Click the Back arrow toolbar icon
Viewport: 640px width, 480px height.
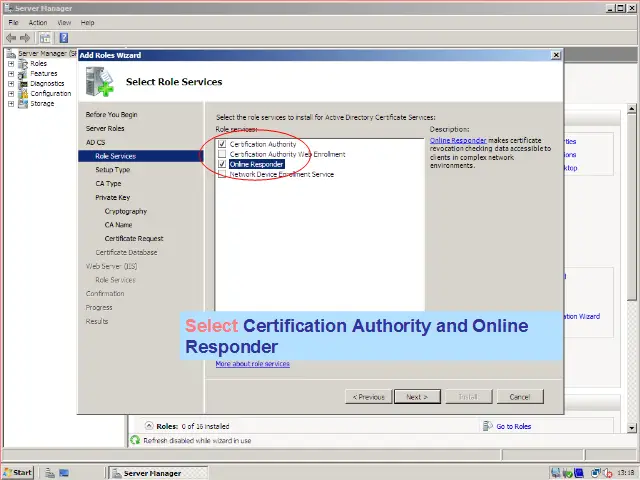point(11,37)
